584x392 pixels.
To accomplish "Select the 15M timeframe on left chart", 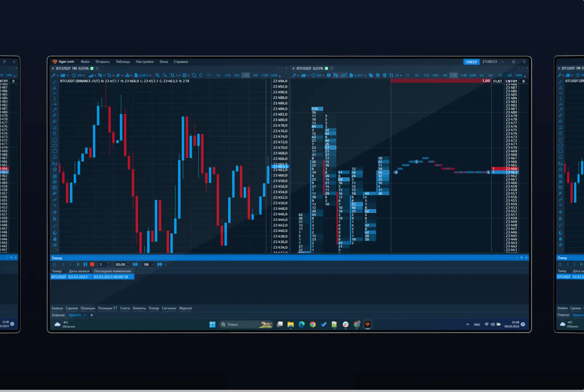I will click(x=264, y=75).
